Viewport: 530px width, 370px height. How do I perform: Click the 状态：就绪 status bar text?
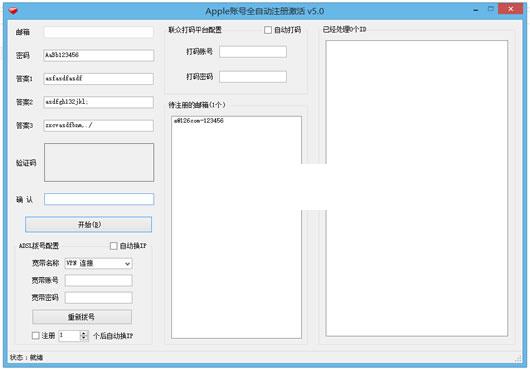(x=26, y=357)
